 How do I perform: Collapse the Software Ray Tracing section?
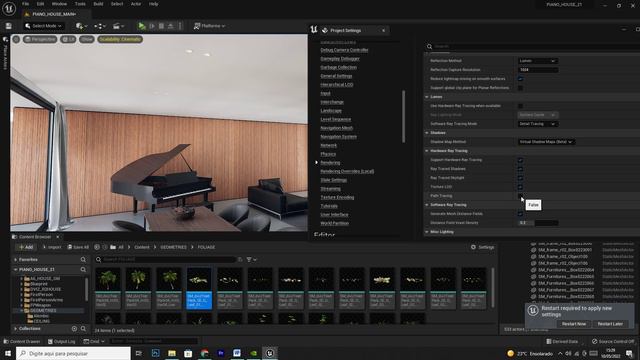(427, 205)
